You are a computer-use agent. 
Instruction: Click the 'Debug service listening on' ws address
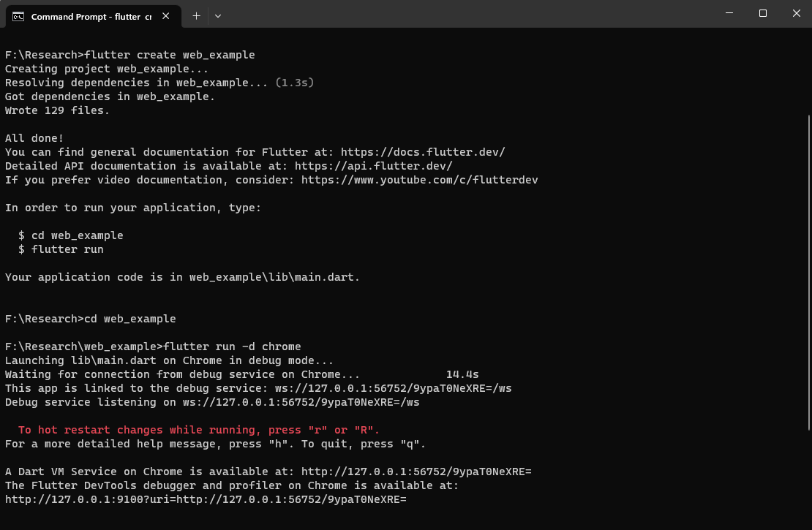click(x=301, y=402)
